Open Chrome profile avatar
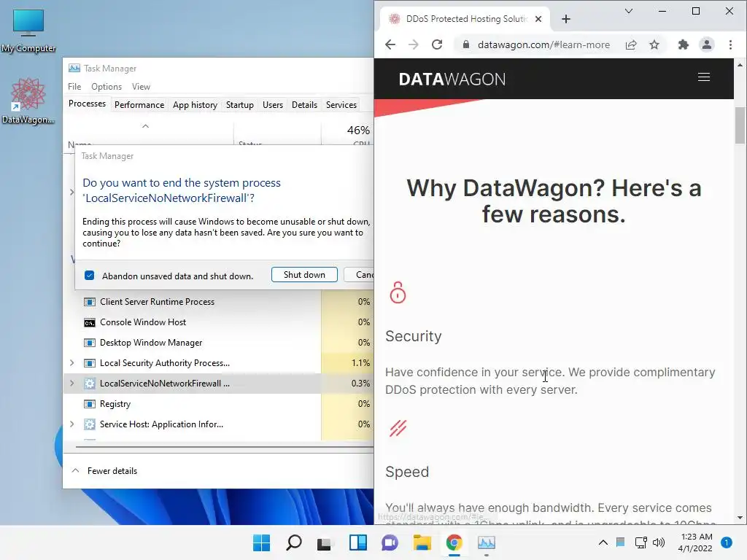 pos(706,44)
